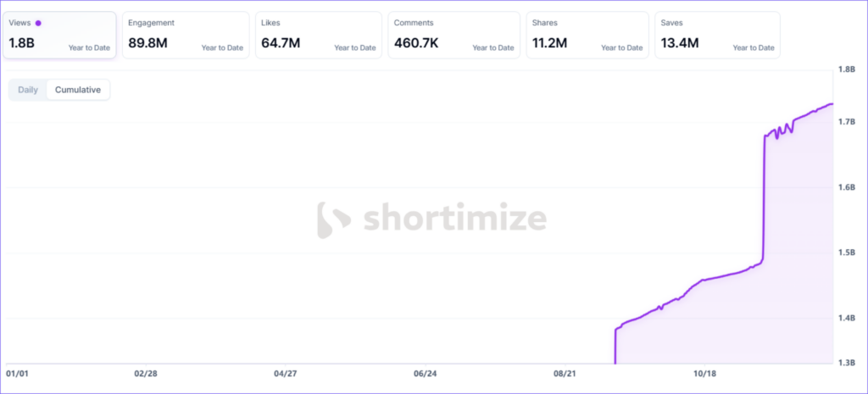868x394 pixels.
Task: Click the 08/21 date axis label
Action: (565, 373)
